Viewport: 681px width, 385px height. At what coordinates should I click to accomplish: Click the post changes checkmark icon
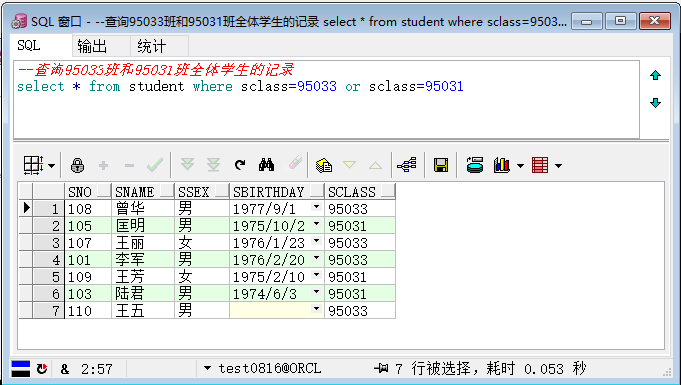pyautogui.click(x=155, y=165)
